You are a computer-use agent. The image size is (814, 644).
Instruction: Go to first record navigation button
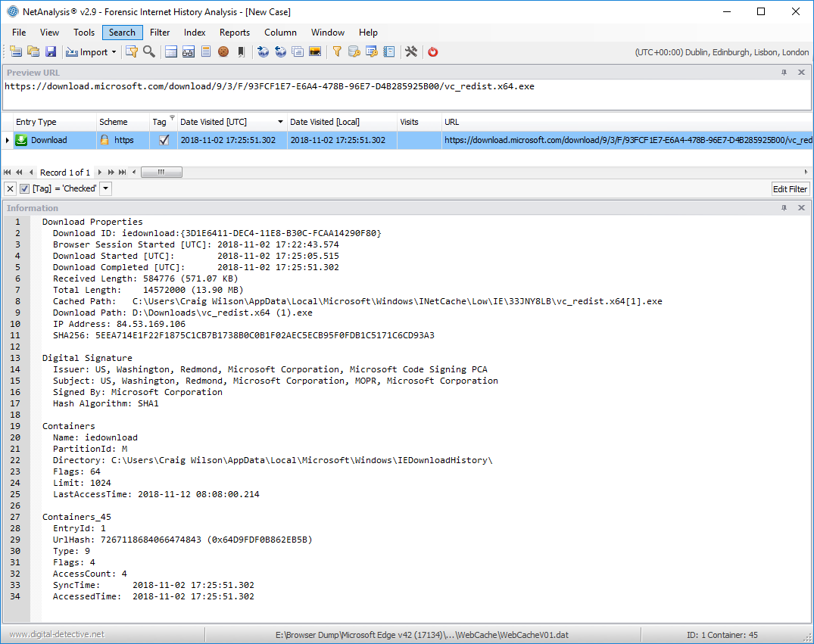tap(8, 173)
